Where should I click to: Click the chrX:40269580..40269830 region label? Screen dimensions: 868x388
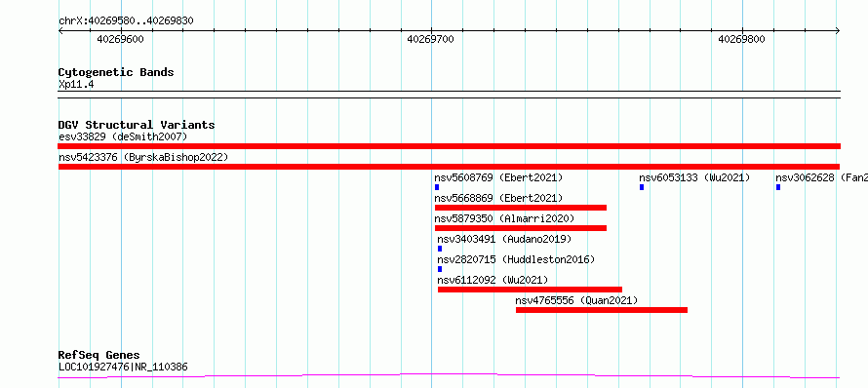(x=126, y=21)
